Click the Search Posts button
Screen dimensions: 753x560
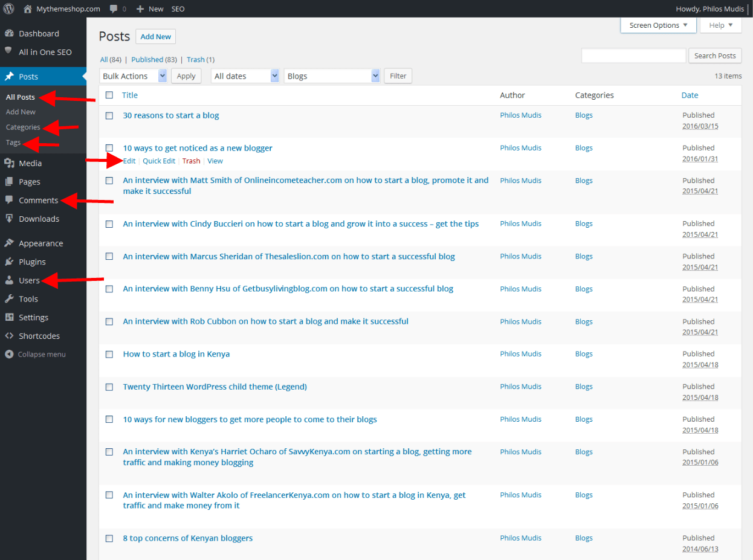click(x=715, y=56)
